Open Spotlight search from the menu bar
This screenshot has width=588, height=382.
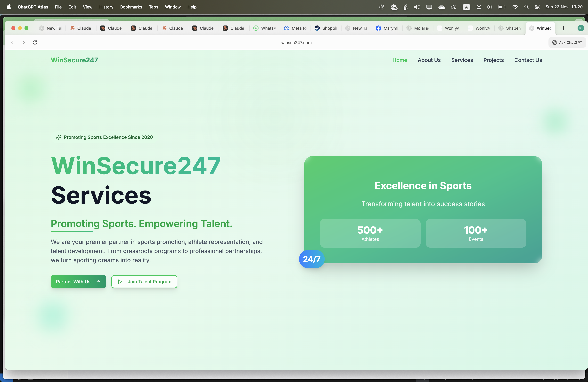pos(526,7)
